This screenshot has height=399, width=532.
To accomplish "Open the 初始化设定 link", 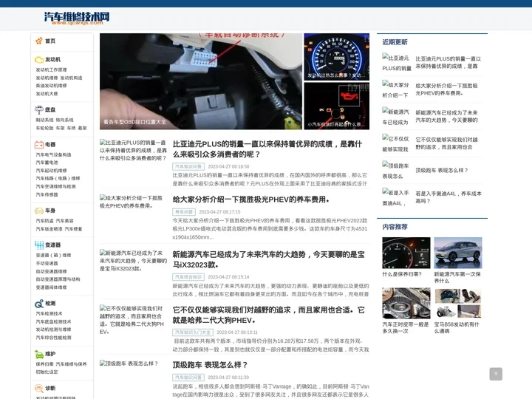I will point(47,372).
